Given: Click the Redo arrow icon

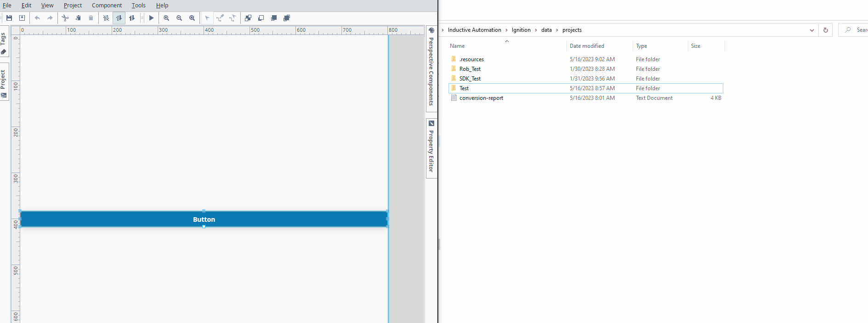Looking at the screenshot, I should click(x=50, y=18).
